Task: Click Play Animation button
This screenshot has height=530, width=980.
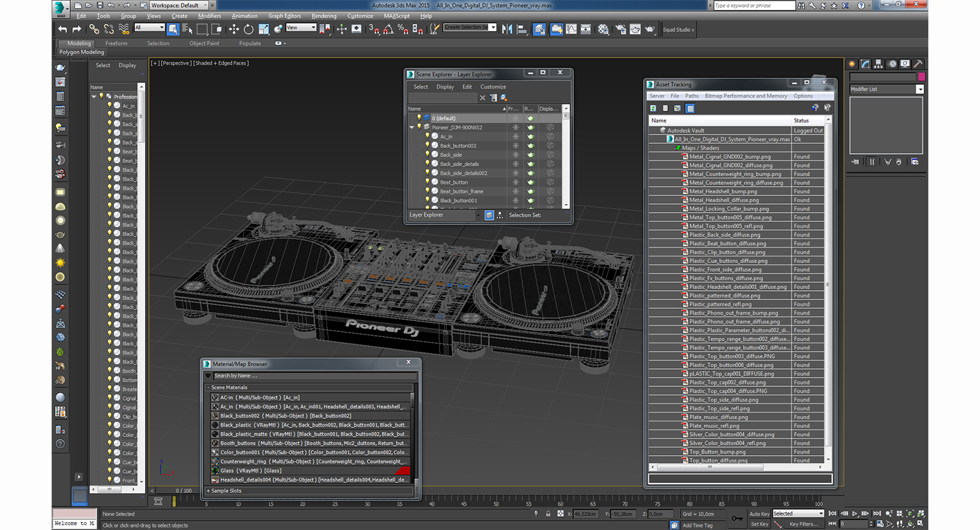Action: click(x=855, y=513)
